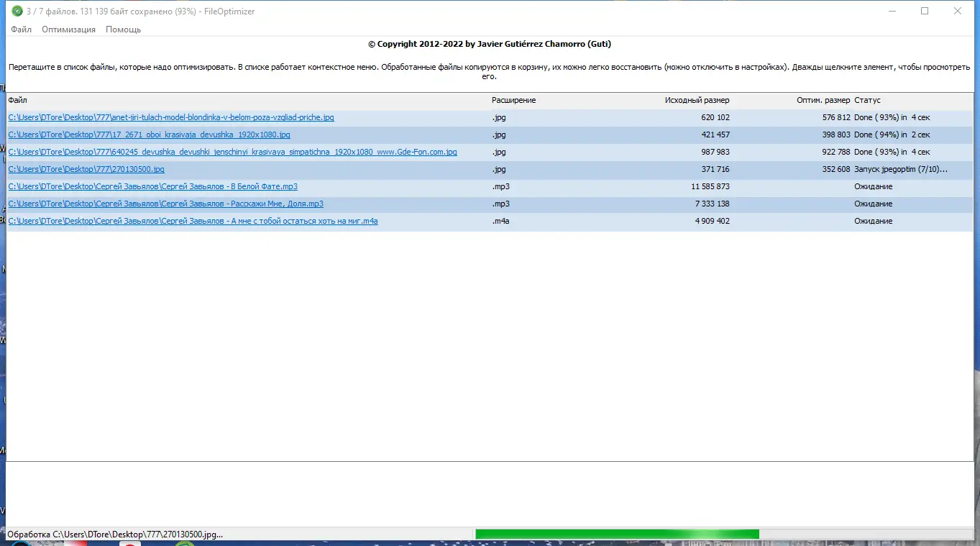Click the copyright line by Javier Gutiérrez Chamorro
The height and width of the screenshot is (546, 980).
click(x=490, y=44)
